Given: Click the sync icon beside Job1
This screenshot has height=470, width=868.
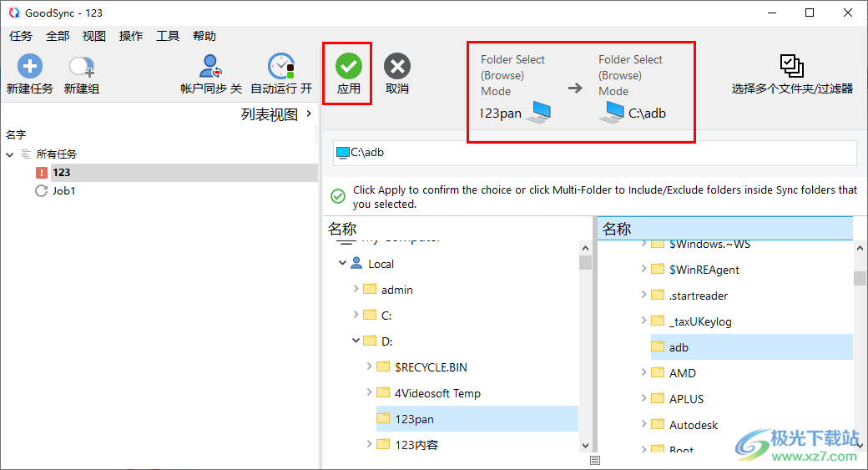Looking at the screenshot, I should coord(42,191).
